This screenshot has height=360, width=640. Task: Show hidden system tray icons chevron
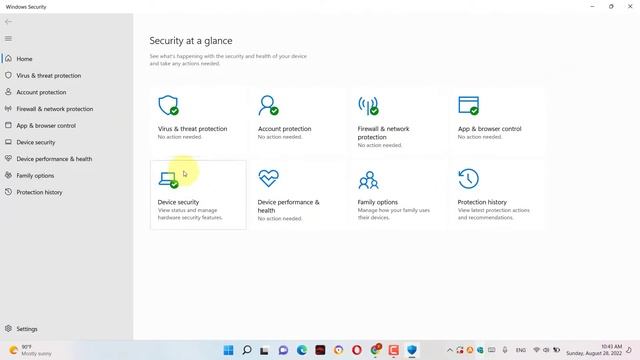[449, 350]
